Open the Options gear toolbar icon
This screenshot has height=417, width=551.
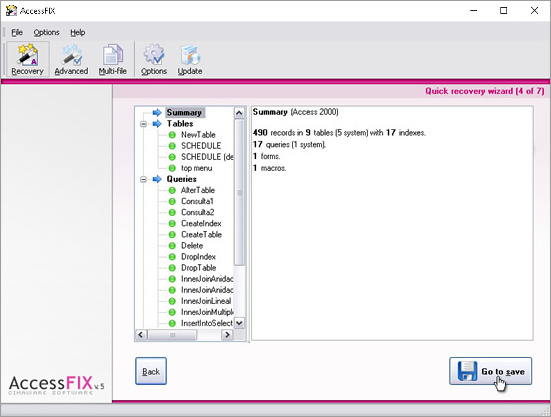tap(154, 59)
